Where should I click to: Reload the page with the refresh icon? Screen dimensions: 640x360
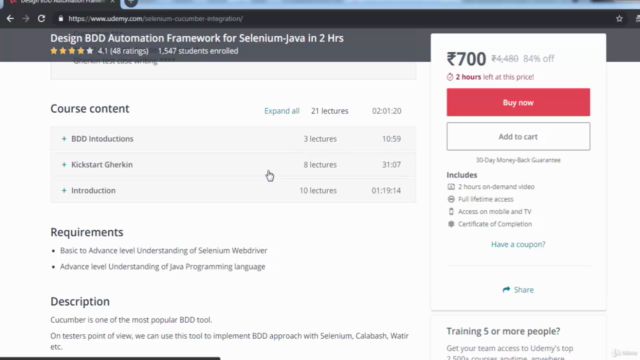pos(41,19)
